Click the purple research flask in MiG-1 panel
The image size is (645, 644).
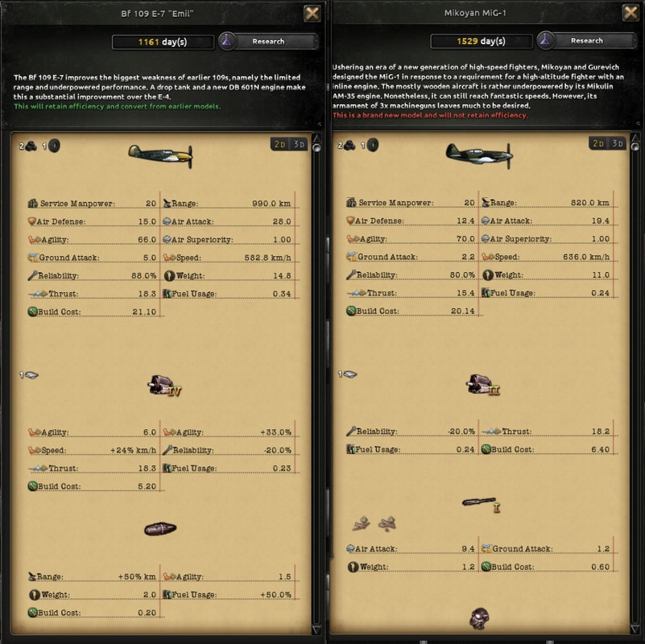545,40
